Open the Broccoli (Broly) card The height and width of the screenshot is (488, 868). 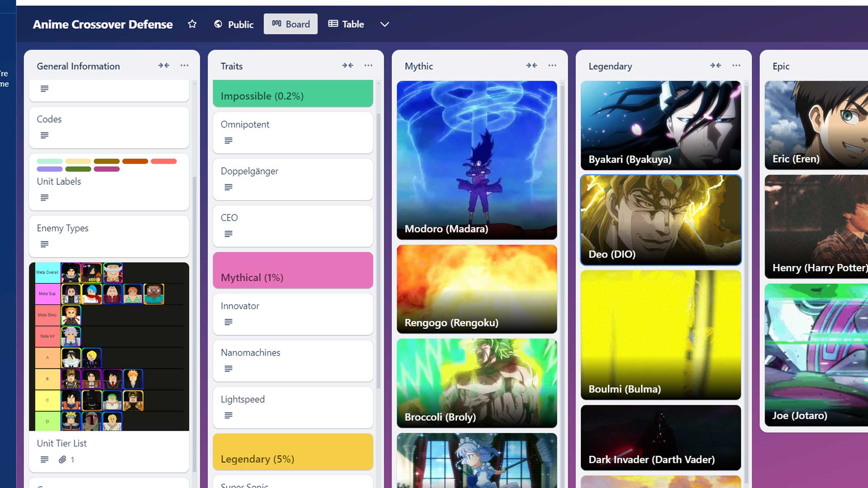click(x=477, y=383)
